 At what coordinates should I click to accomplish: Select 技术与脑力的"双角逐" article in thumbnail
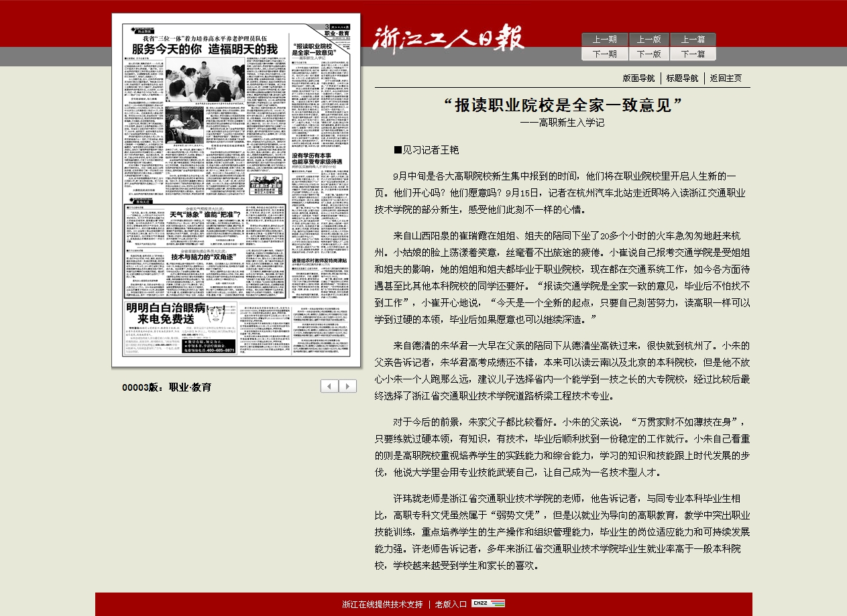(x=205, y=257)
